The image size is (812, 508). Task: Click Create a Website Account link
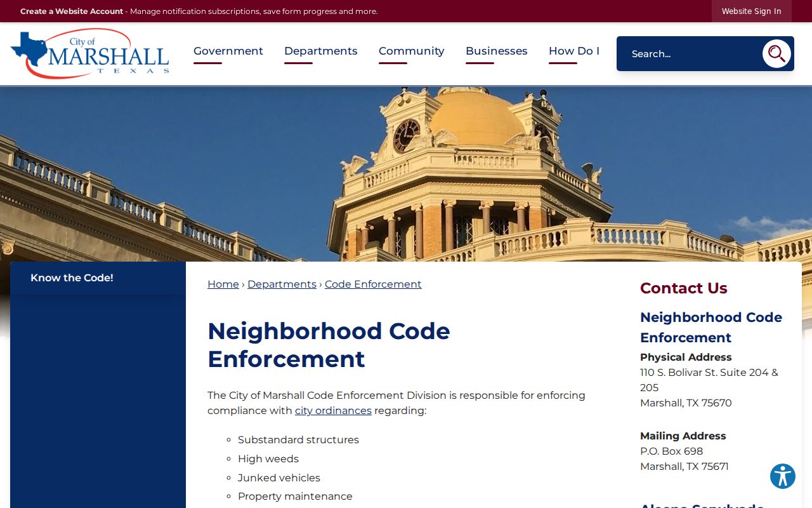point(72,11)
